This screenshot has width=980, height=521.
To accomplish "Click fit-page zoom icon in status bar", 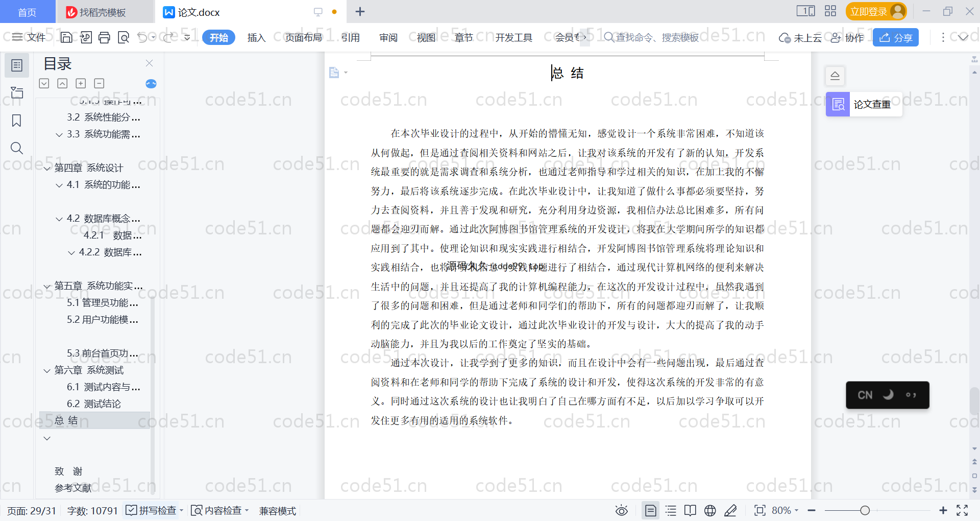I will click(x=760, y=510).
